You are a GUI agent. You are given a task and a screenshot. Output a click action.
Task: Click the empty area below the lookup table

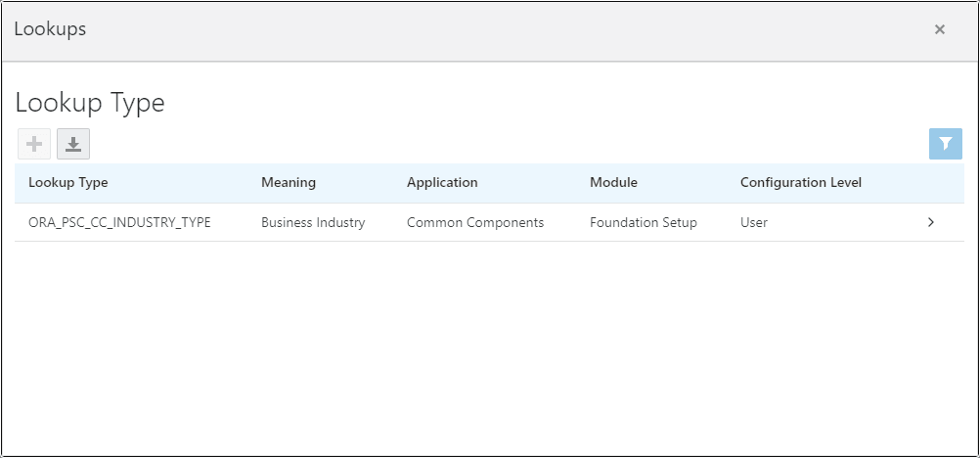(x=489, y=343)
